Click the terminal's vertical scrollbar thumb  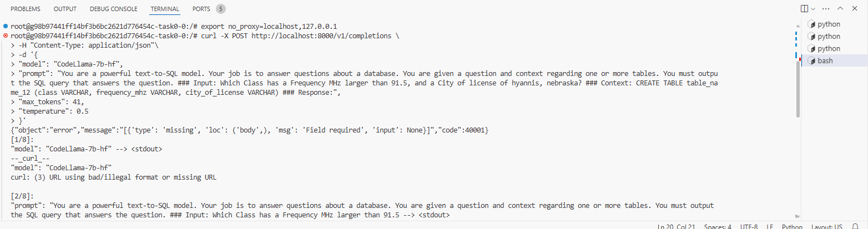798,89
